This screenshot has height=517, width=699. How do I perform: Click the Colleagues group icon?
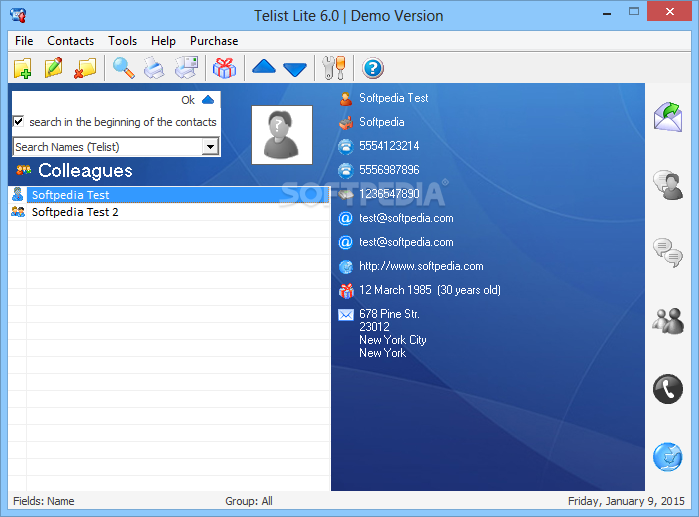point(24,170)
